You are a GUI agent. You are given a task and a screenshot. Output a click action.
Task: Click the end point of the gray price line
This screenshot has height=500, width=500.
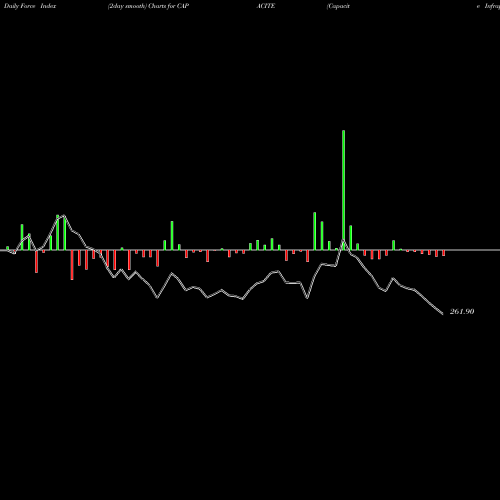(x=442, y=314)
